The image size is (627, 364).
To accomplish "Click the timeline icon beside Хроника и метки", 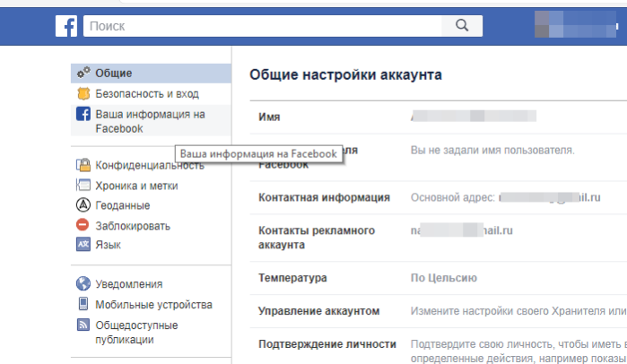I will (83, 185).
